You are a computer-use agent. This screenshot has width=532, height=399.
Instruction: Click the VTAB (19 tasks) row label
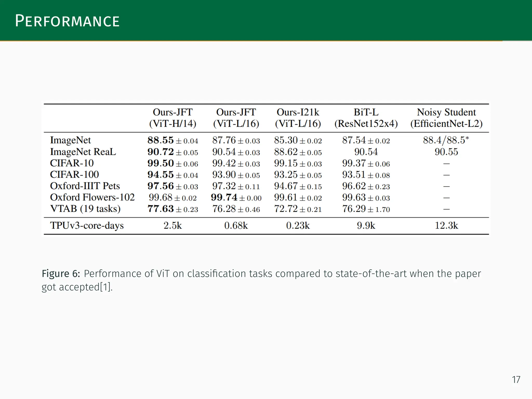coord(85,209)
